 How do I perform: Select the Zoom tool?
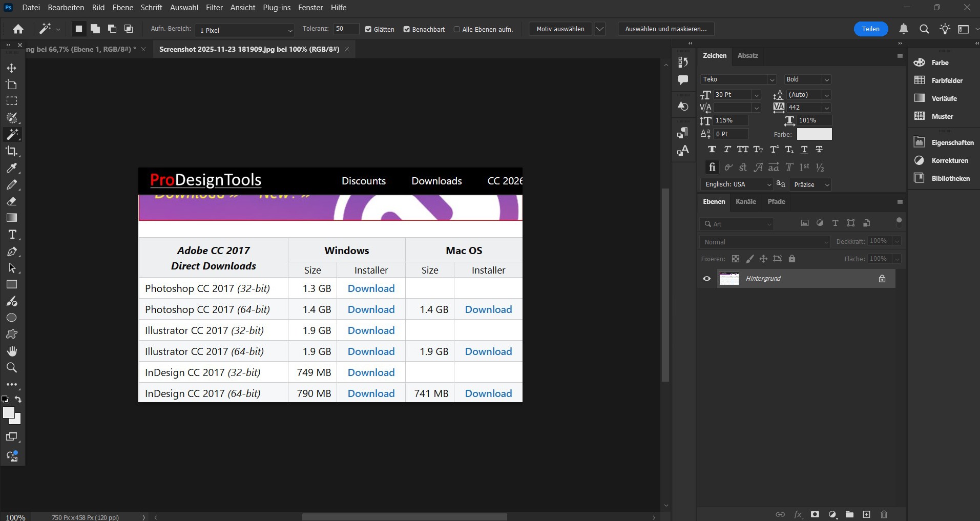tap(11, 367)
